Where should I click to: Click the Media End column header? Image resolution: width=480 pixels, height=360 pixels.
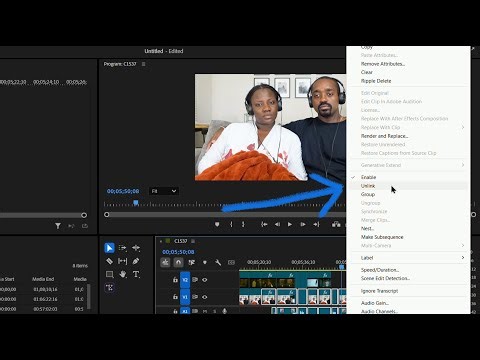pos(43,279)
